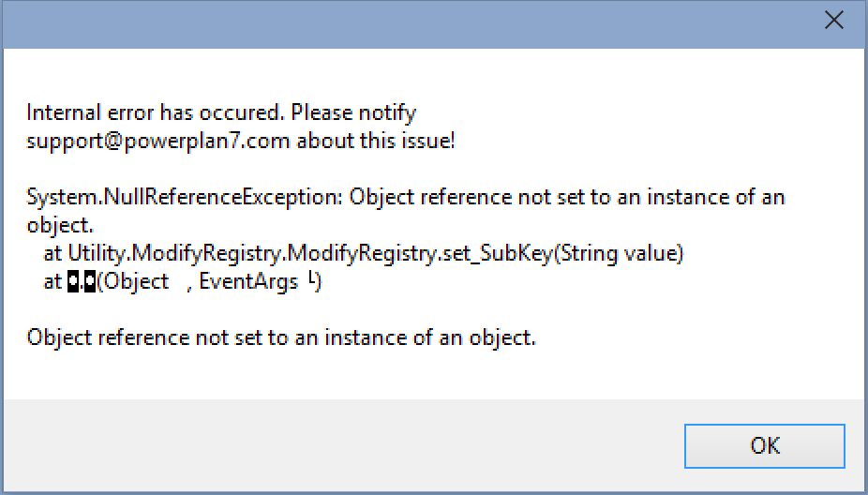The height and width of the screenshot is (495, 868).
Task: Click the OK button
Action: click(765, 446)
